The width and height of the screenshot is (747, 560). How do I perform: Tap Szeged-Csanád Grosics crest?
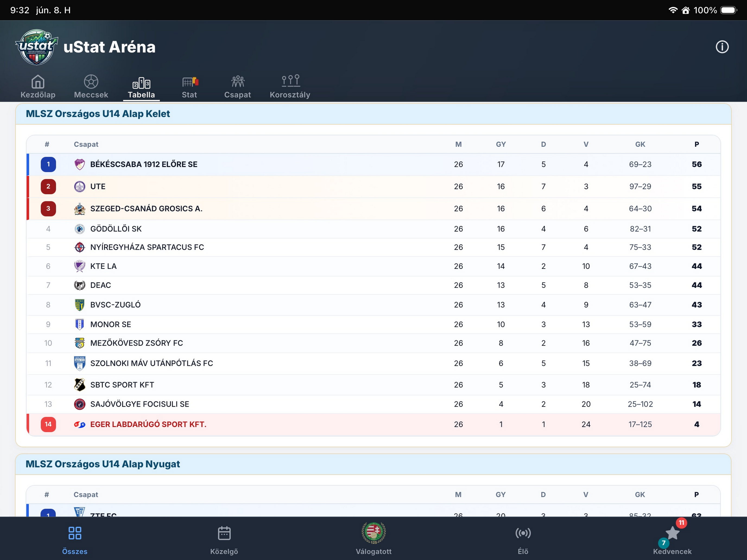click(x=80, y=209)
